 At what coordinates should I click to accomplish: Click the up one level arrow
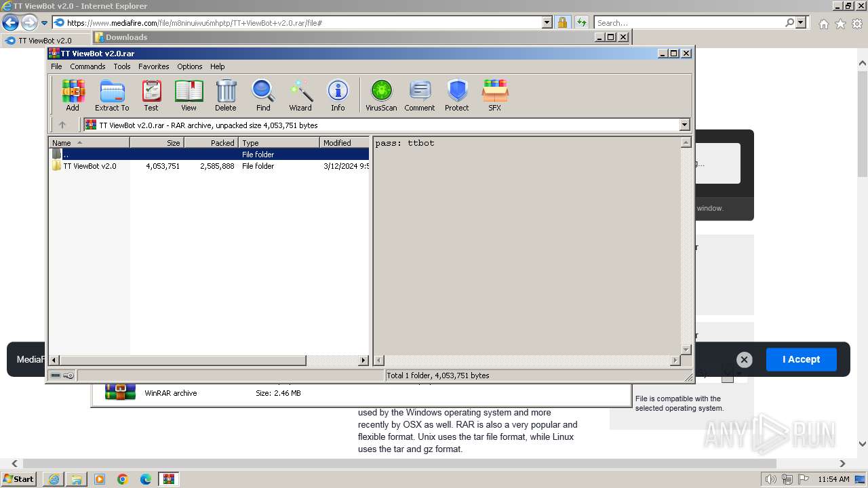[x=62, y=125]
